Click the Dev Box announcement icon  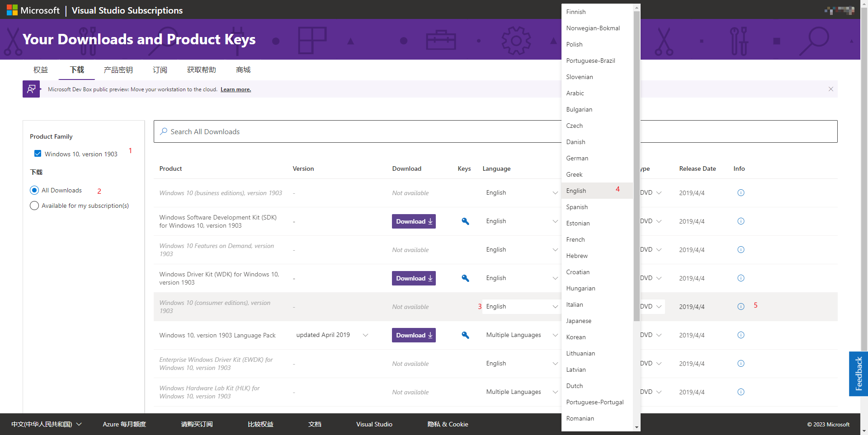pyautogui.click(x=31, y=89)
